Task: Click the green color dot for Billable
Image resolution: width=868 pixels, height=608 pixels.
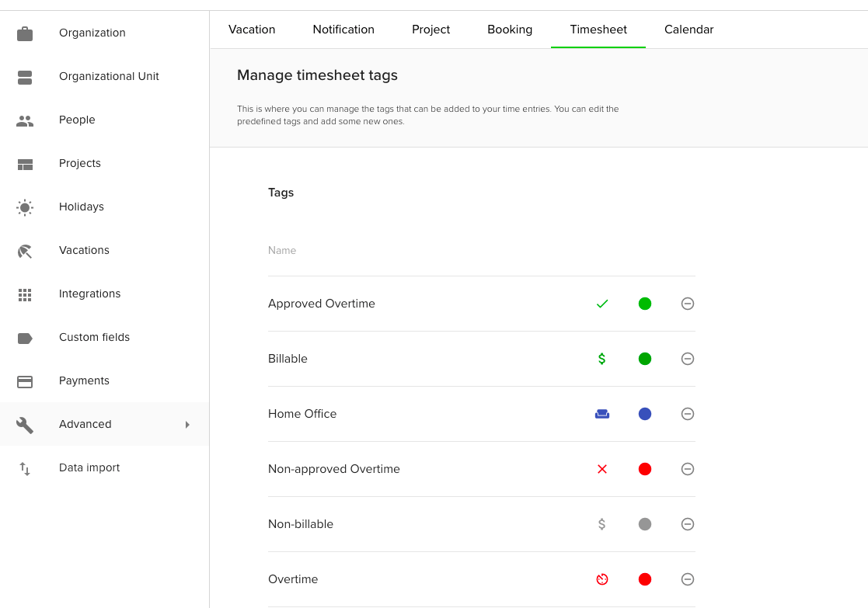Action: tap(644, 358)
